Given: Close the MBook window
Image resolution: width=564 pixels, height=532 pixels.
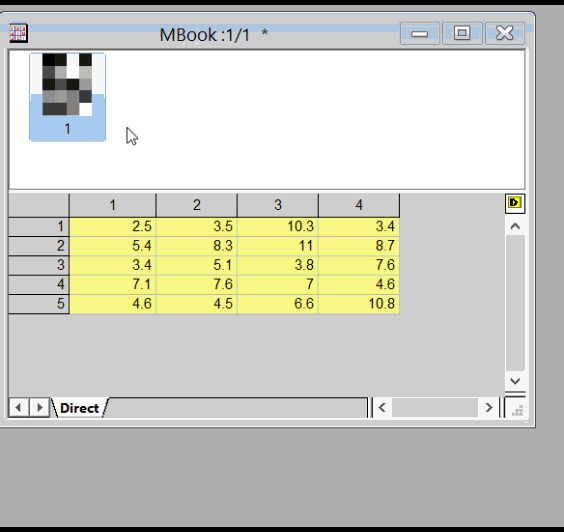Looking at the screenshot, I should click(x=505, y=33).
